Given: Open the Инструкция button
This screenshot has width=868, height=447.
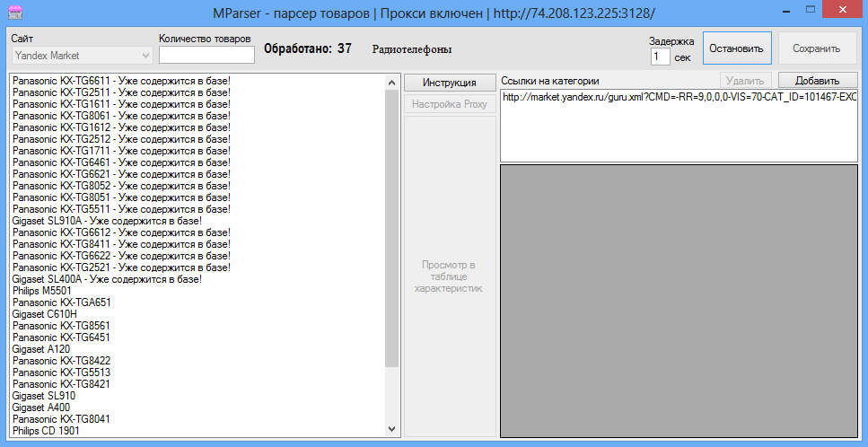Looking at the screenshot, I should coord(450,83).
